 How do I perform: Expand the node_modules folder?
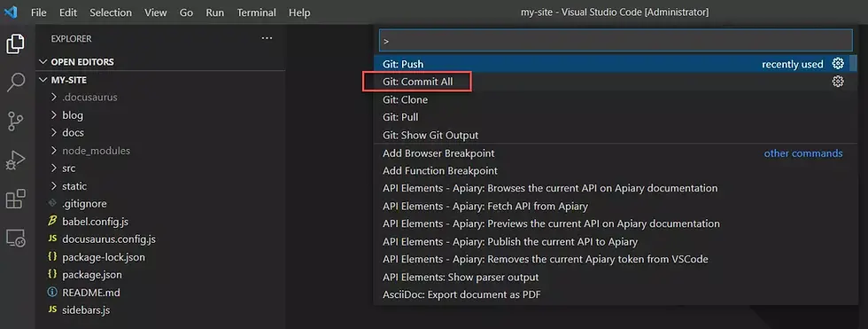coord(54,151)
